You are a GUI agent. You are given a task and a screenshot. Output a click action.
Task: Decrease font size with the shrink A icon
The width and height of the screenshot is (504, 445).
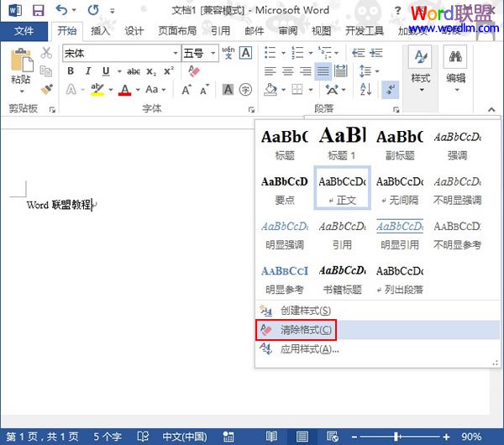pyautogui.click(x=204, y=90)
